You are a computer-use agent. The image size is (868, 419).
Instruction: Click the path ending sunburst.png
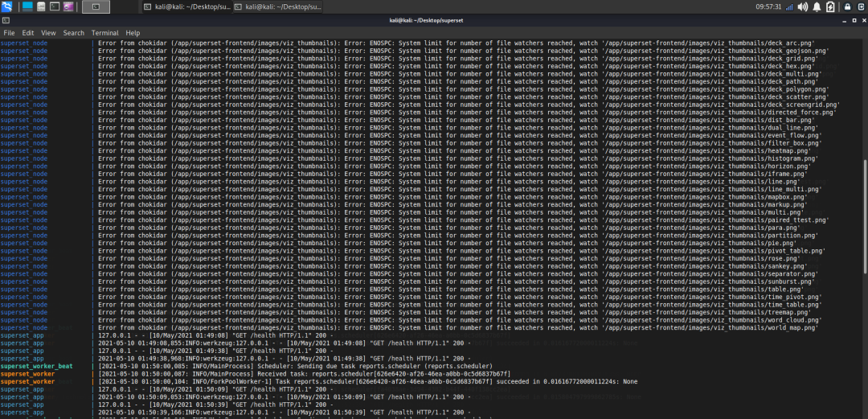click(x=708, y=281)
